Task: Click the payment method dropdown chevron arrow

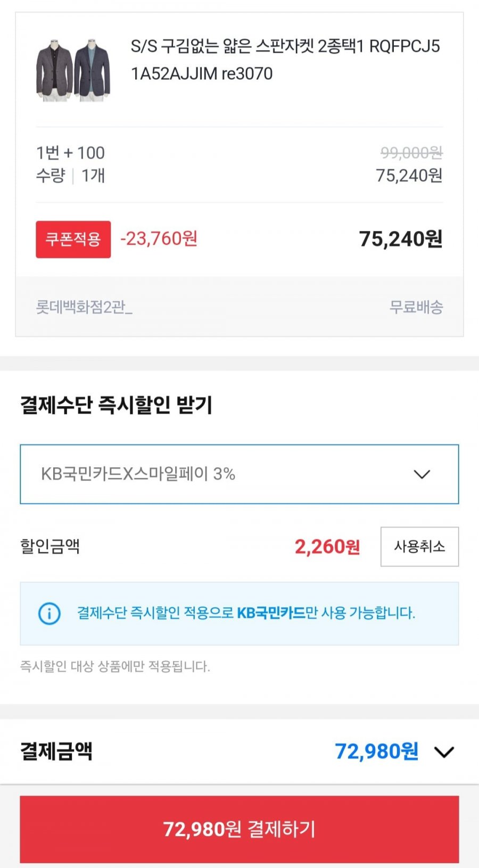Action: point(422,474)
